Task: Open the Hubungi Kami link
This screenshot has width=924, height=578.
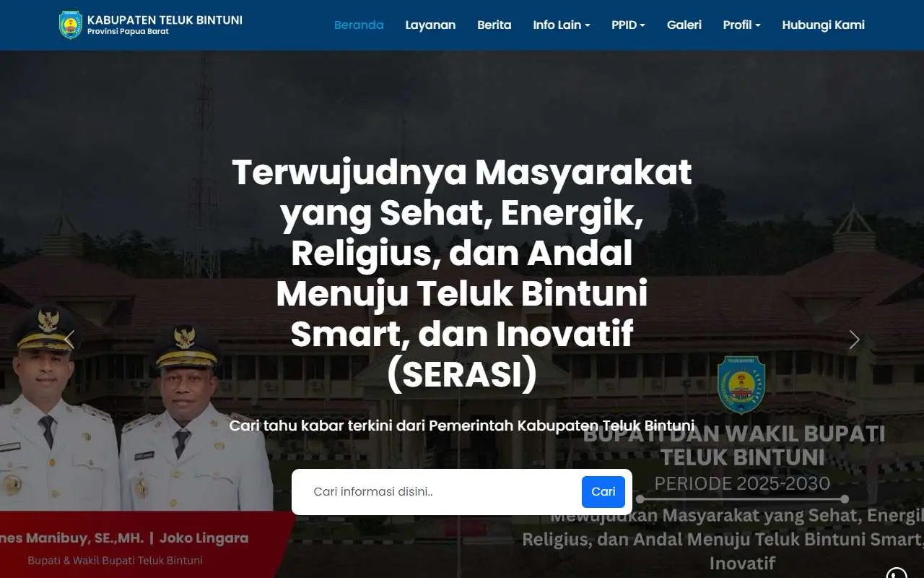Action: pos(824,25)
